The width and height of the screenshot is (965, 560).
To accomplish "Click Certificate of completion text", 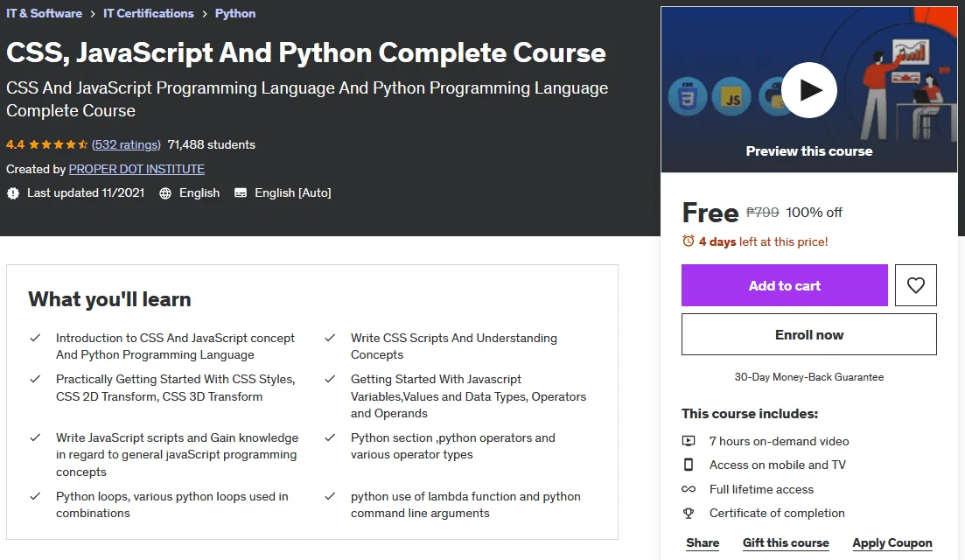I will click(777, 514).
